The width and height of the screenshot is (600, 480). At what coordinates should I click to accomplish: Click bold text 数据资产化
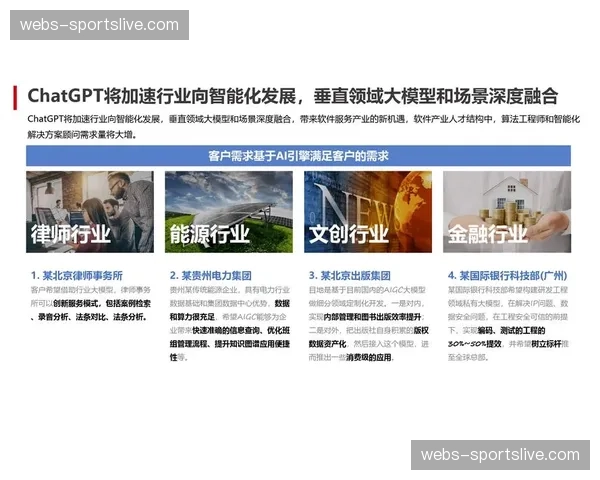327,344
